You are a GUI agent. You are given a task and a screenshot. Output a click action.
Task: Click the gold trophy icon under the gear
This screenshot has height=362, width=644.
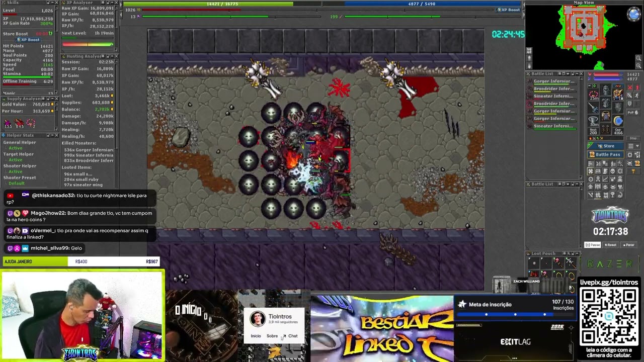[x=633, y=171]
